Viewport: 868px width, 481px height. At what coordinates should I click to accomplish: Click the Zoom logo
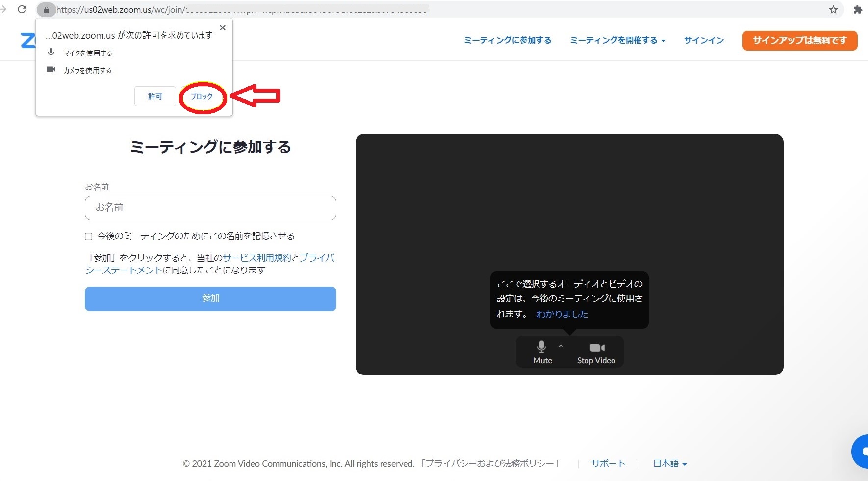click(28, 40)
